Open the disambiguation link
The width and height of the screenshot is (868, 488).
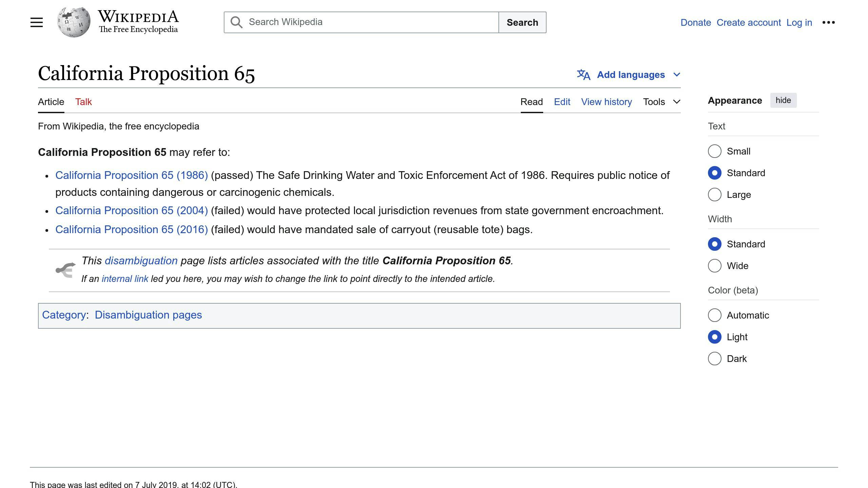[141, 261]
